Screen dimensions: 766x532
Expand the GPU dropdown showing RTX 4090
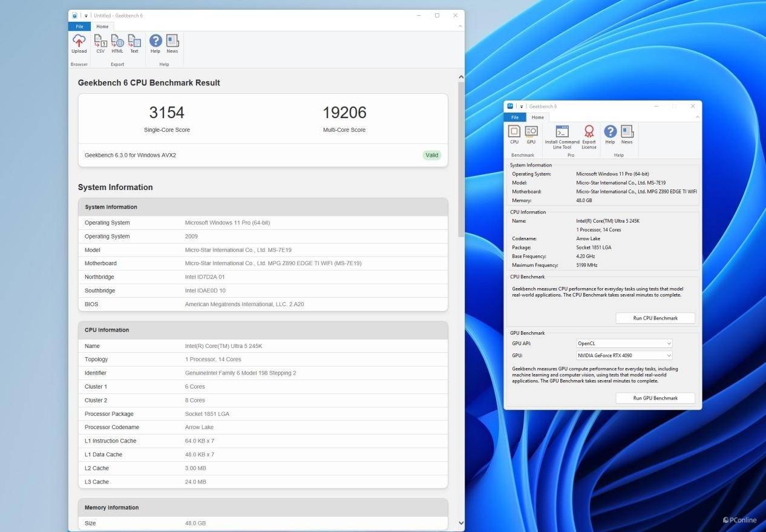[624, 356]
